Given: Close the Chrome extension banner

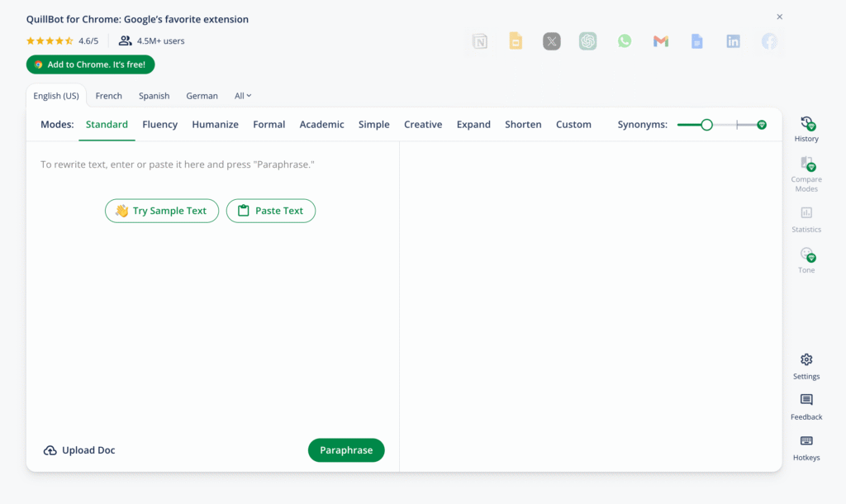Looking at the screenshot, I should (780, 17).
